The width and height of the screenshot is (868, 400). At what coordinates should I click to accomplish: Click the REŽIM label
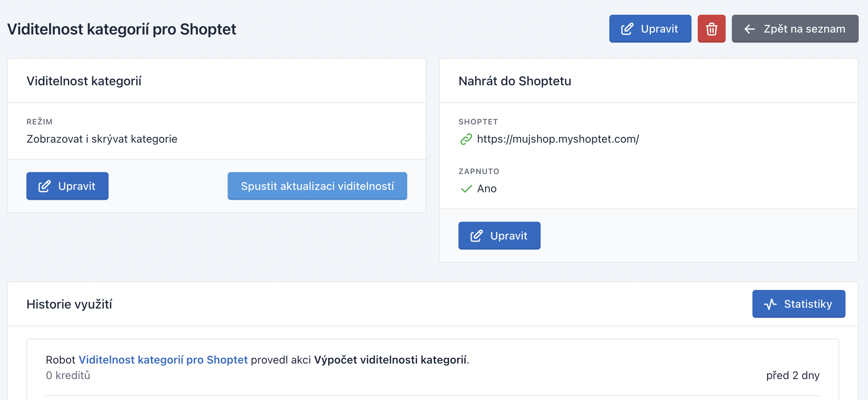(40, 122)
